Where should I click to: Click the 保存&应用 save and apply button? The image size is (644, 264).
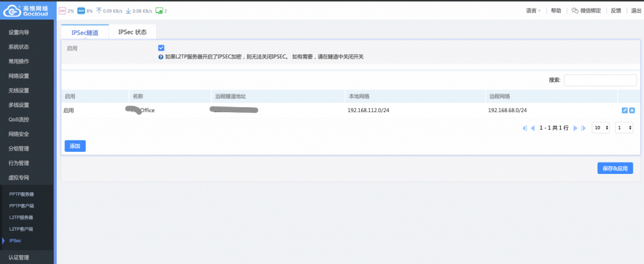(x=614, y=168)
